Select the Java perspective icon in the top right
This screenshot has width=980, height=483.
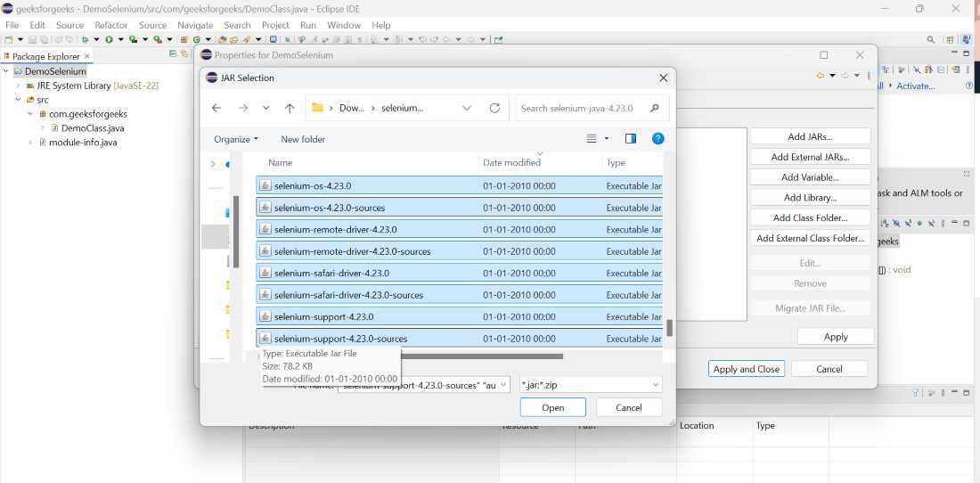point(967,39)
